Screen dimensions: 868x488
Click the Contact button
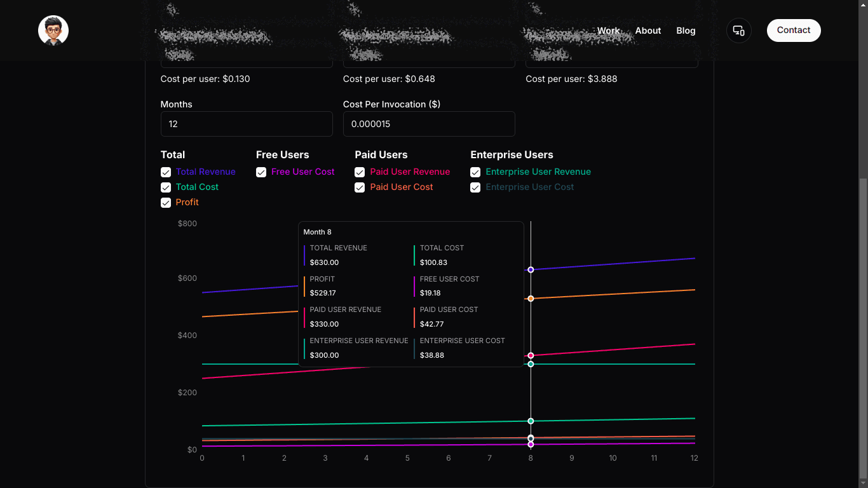793,30
